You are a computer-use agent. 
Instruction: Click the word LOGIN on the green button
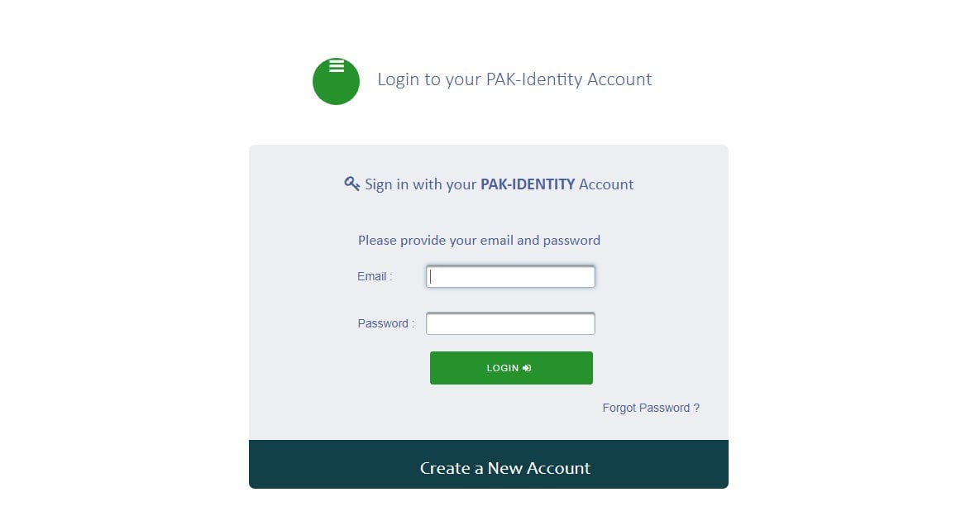[x=503, y=368]
